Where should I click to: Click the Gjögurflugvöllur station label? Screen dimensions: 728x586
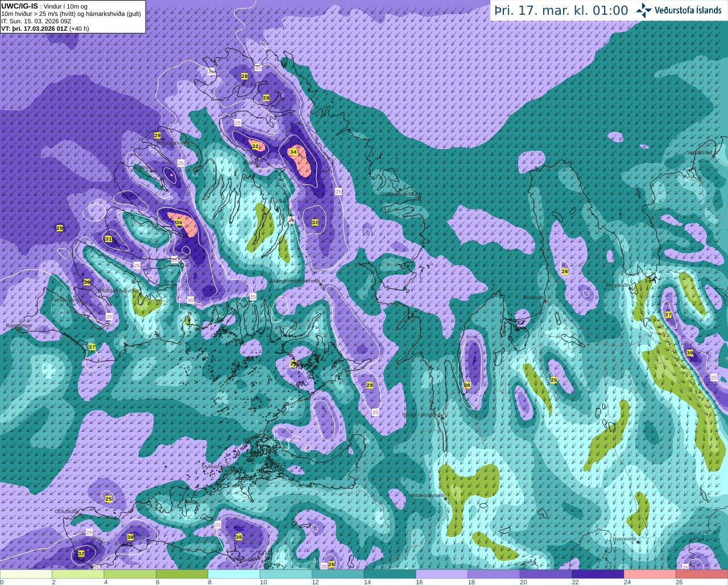(401, 194)
